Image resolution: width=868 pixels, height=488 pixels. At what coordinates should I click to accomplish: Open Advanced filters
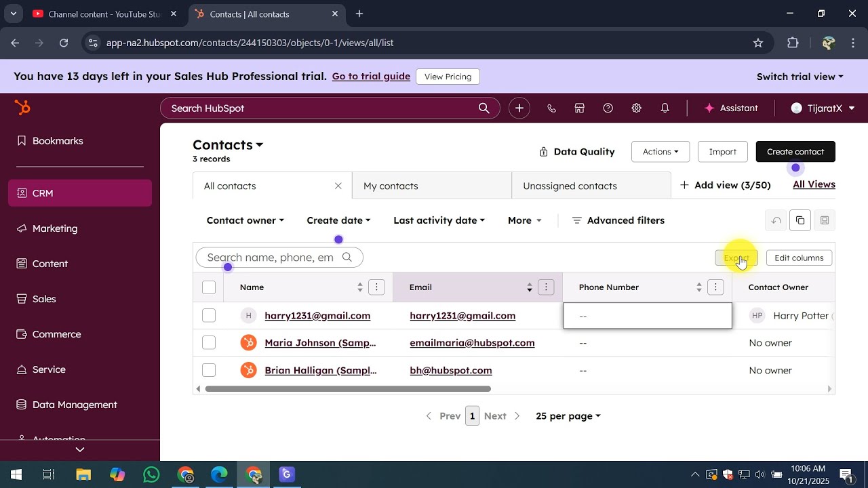618,220
